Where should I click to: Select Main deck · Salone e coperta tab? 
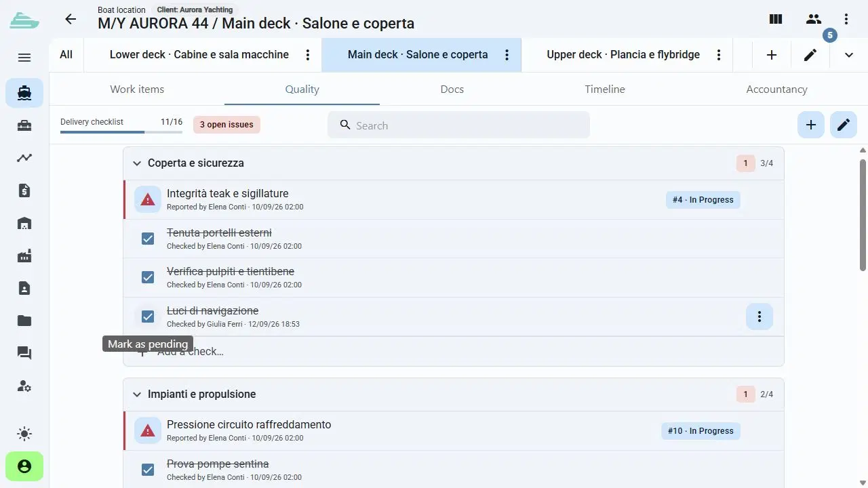pyautogui.click(x=418, y=55)
